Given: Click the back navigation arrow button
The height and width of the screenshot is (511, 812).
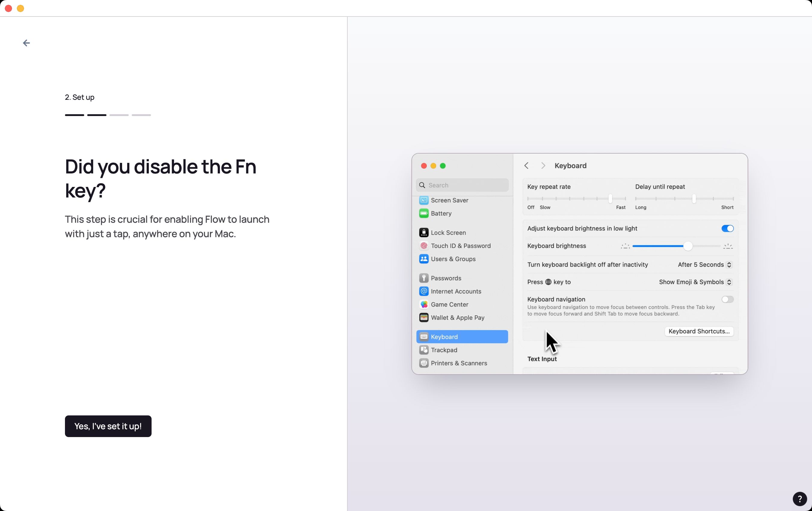Looking at the screenshot, I should pos(26,42).
